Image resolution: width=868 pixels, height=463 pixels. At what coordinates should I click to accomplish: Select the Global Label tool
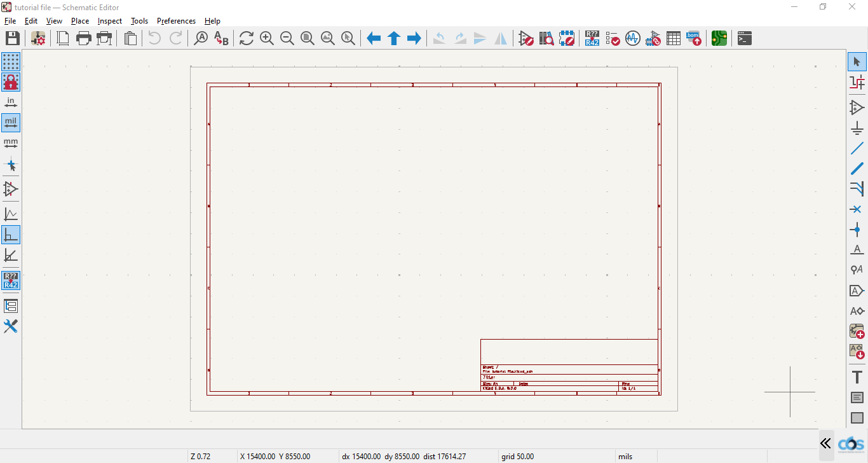point(857,291)
